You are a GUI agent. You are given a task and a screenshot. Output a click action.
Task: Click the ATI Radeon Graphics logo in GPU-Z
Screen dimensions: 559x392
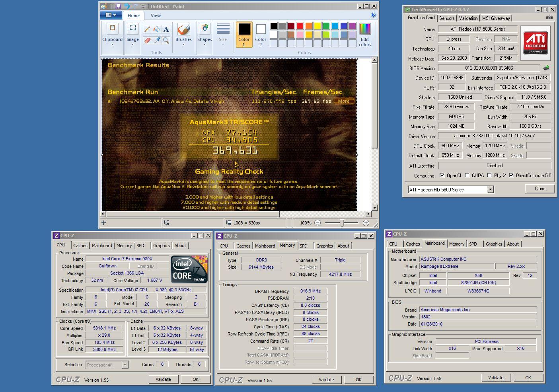(536, 43)
